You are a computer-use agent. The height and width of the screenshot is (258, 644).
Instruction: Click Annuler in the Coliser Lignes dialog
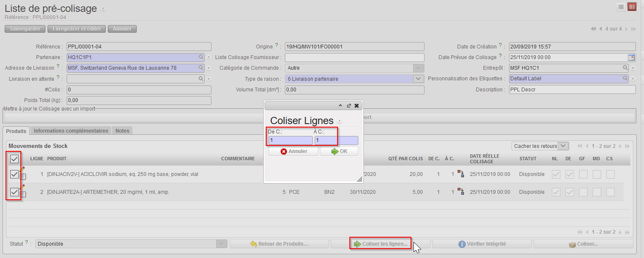(x=293, y=151)
